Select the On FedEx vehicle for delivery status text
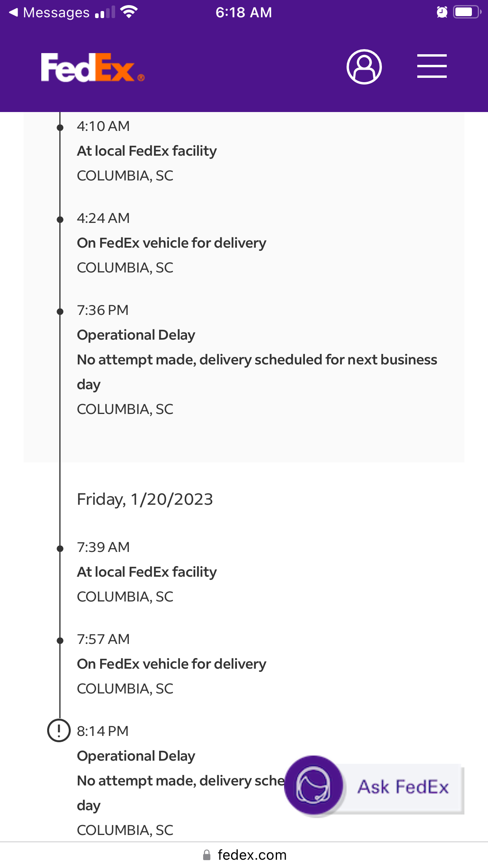The image size is (488, 868). coord(172,664)
